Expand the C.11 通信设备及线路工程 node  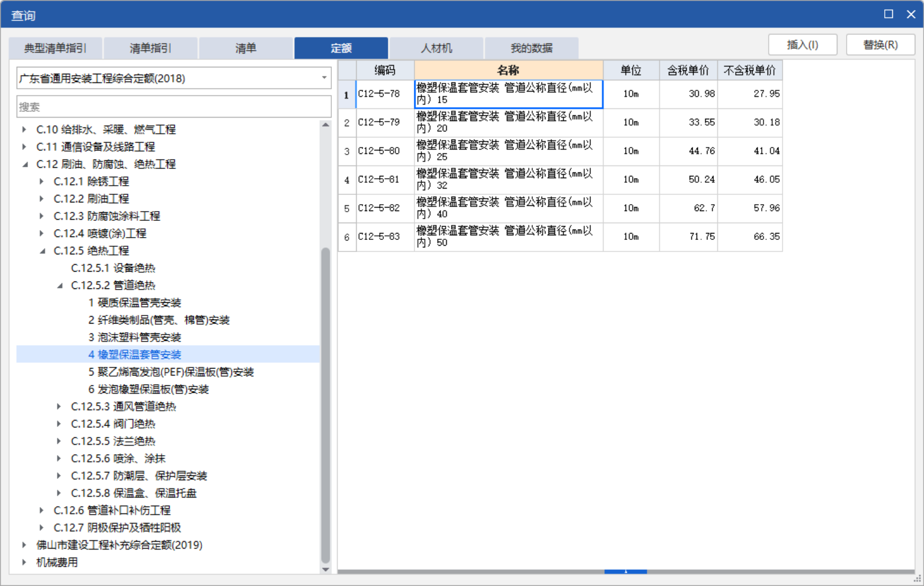click(x=24, y=147)
